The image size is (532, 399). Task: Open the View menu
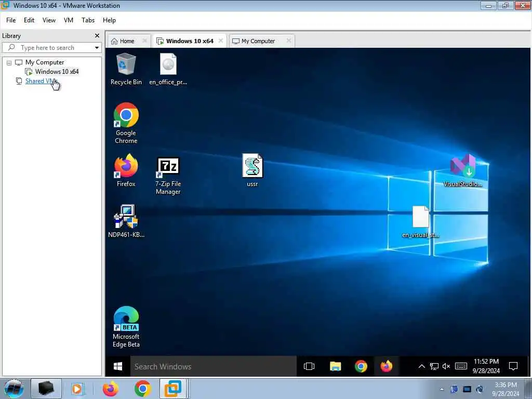coord(49,20)
